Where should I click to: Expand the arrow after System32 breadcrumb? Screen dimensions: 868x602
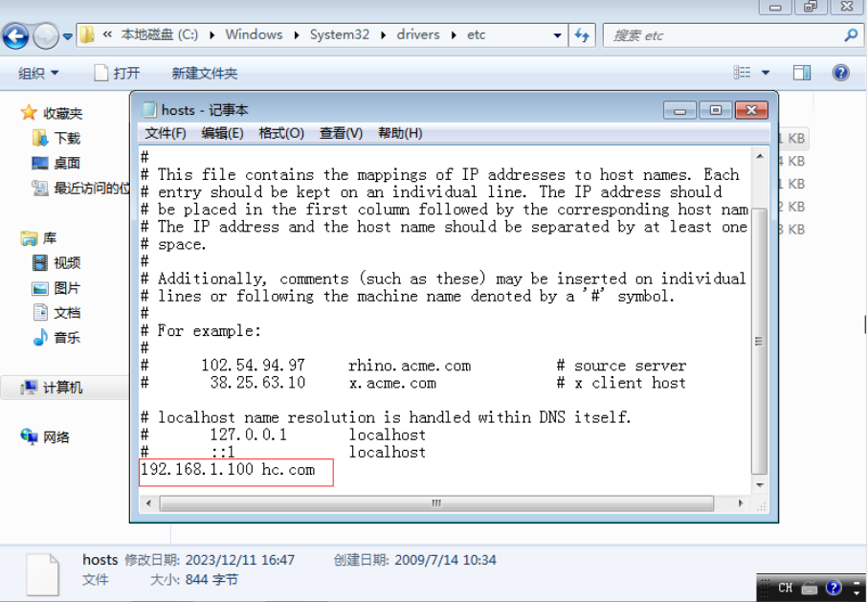pyautogui.click(x=383, y=34)
